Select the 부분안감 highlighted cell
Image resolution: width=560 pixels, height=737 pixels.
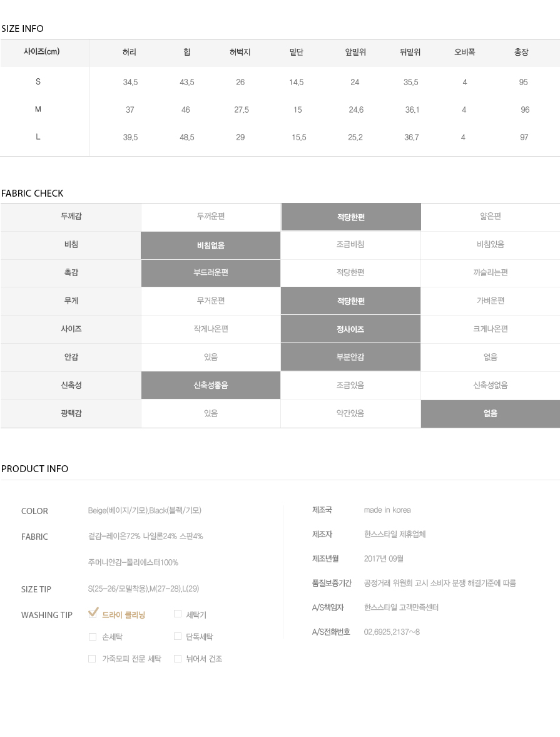pyautogui.click(x=351, y=358)
